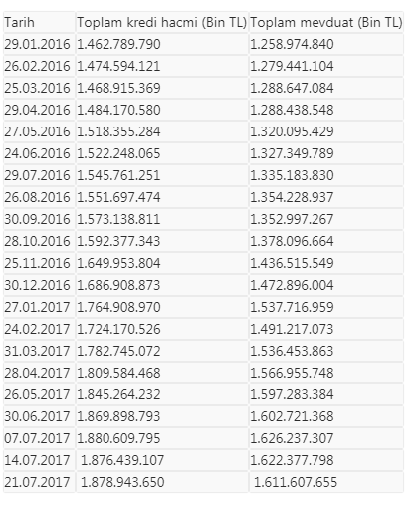
Task: Click the Toplam mevduat header cell
Action: pyautogui.click(x=326, y=22)
